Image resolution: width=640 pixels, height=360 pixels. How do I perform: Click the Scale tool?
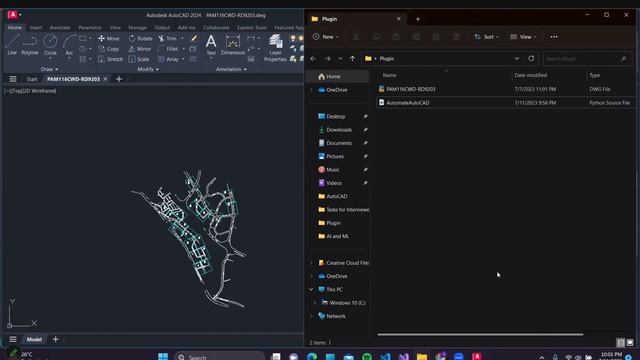click(139, 59)
